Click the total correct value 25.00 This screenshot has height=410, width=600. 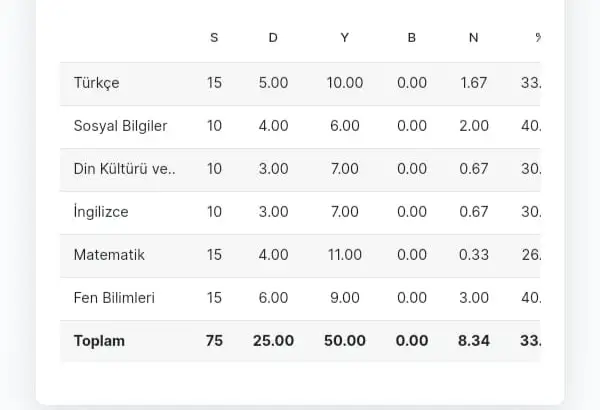click(x=273, y=341)
